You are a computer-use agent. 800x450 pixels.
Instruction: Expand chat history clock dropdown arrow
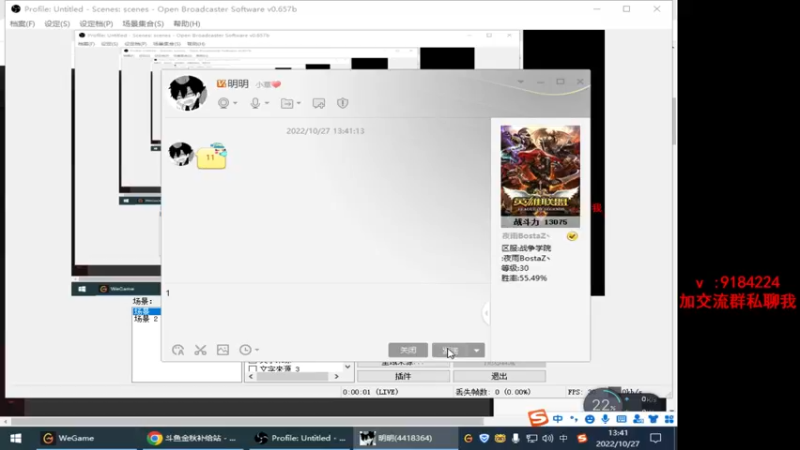pos(257,350)
